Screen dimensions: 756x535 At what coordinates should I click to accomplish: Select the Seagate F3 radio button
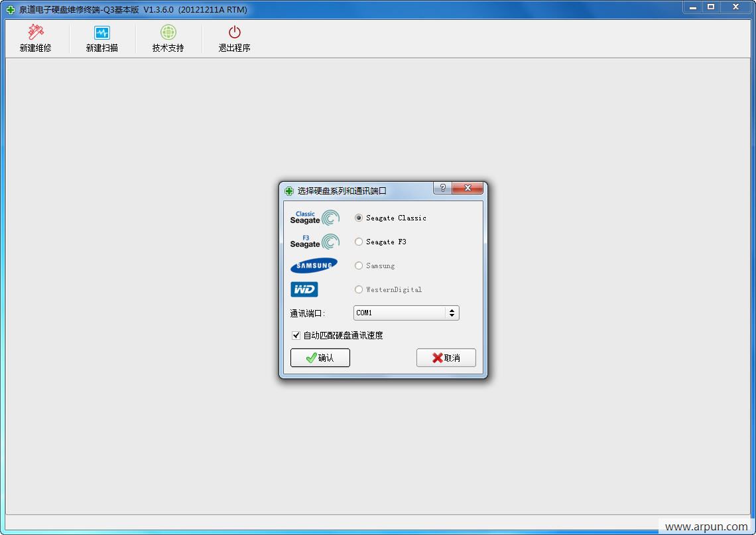(358, 242)
